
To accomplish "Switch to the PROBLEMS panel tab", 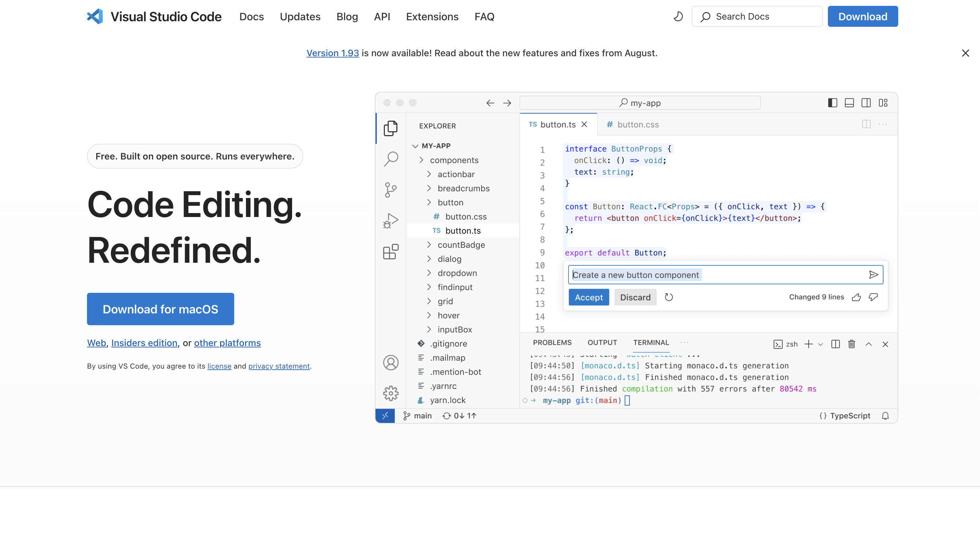I will click(x=552, y=342).
